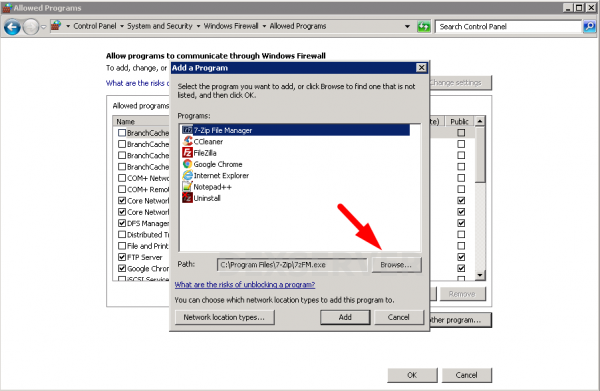
Task: Toggle the first BranchCache checkbox
Action: tap(122, 133)
